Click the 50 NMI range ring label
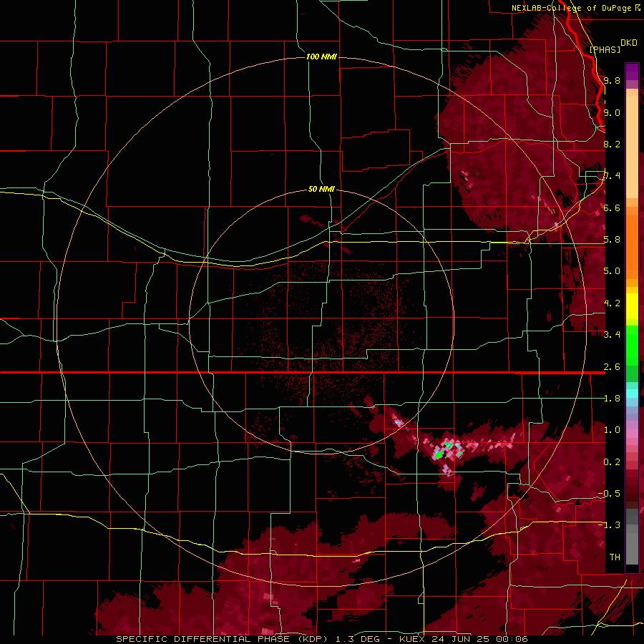 (321, 189)
